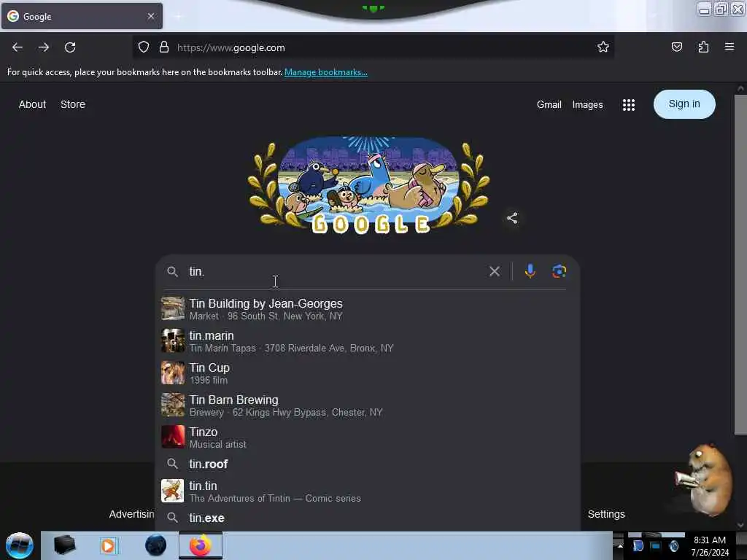747x560 pixels.
Task: Open search by image camera icon
Action: point(559,271)
